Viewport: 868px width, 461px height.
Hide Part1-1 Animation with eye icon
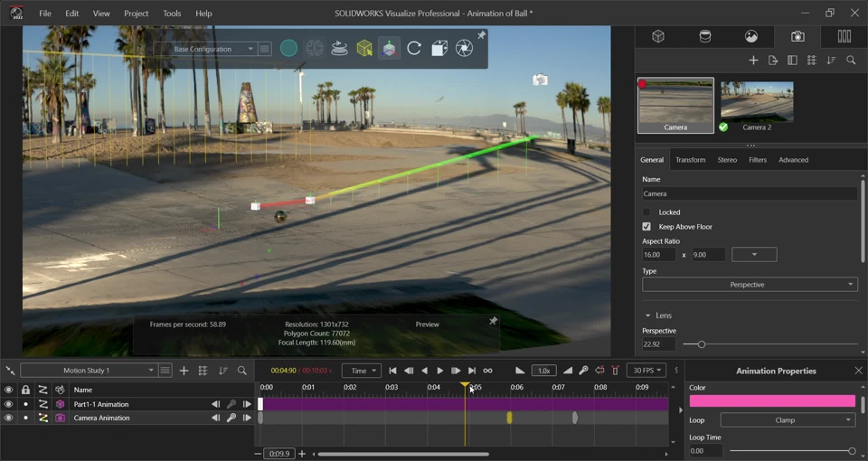[9, 404]
